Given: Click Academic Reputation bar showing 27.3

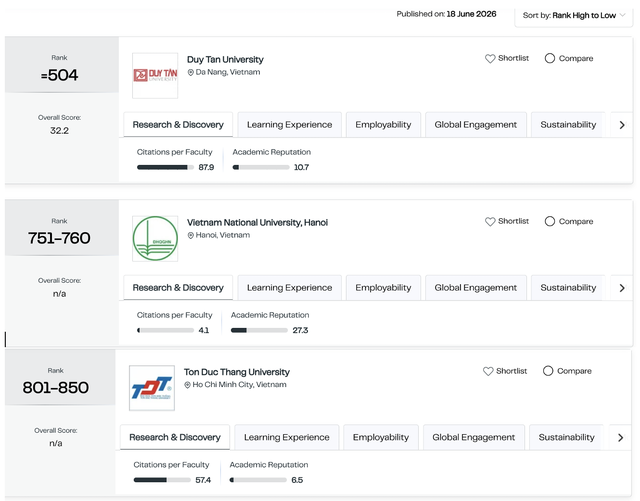Looking at the screenshot, I should (x=259, y=330).
